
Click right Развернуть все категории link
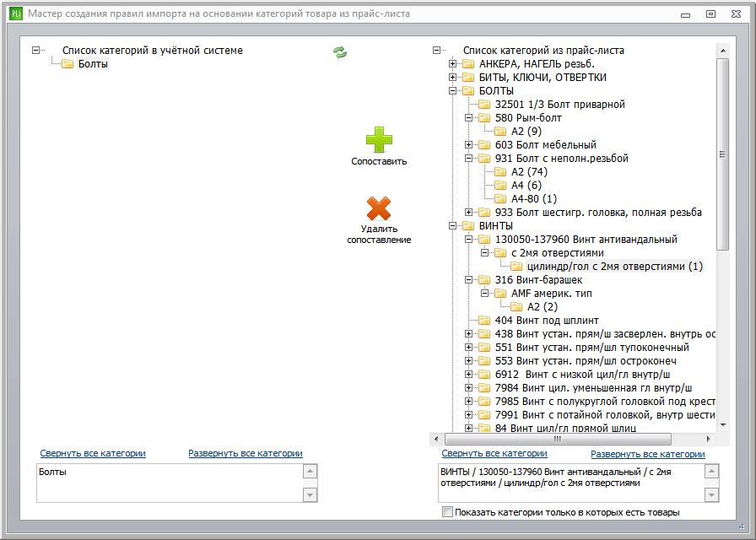[648, 454]
